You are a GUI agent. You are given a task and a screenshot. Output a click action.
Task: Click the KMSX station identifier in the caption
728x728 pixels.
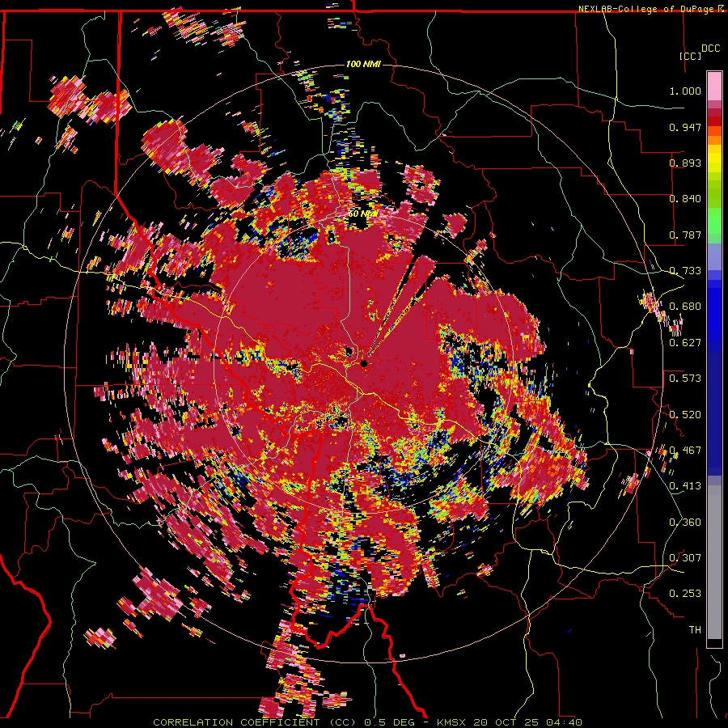453,722
